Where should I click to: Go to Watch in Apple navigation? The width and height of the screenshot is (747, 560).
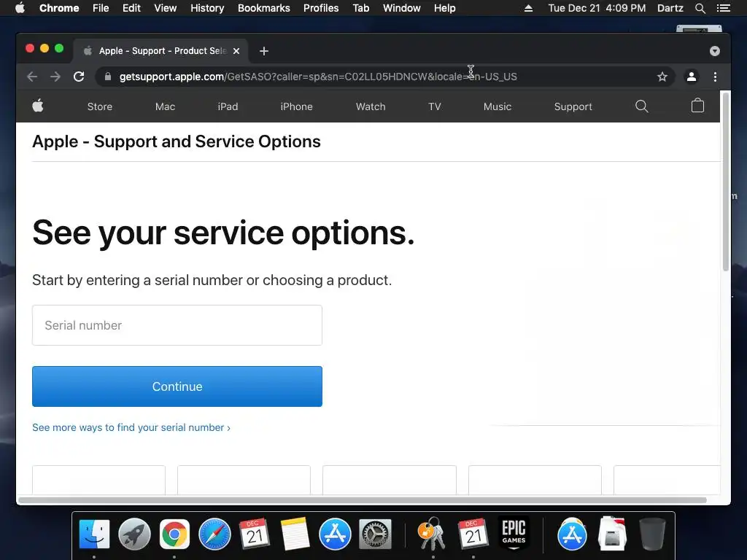point(371,106)
